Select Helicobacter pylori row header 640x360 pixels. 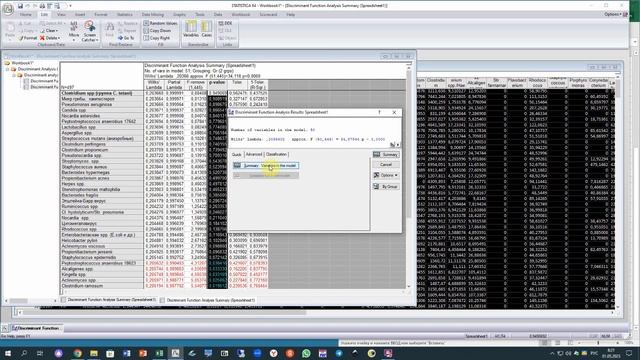tap(102, 241)
